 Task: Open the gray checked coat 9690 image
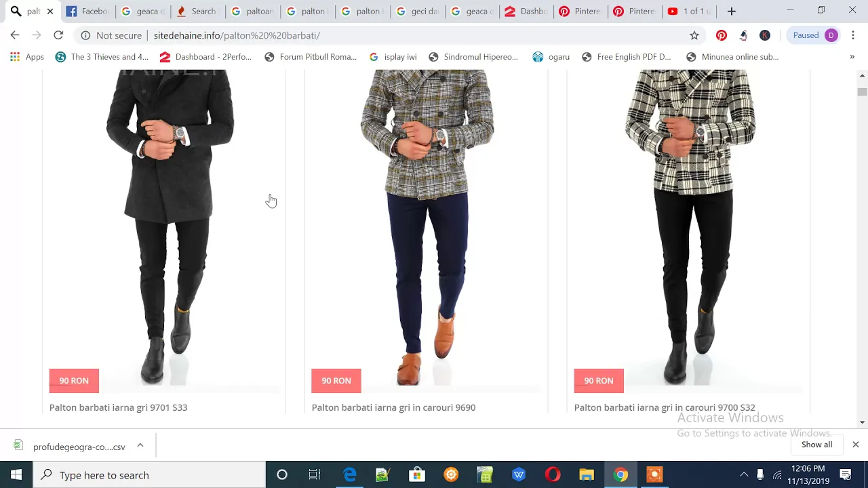[426, 228]
